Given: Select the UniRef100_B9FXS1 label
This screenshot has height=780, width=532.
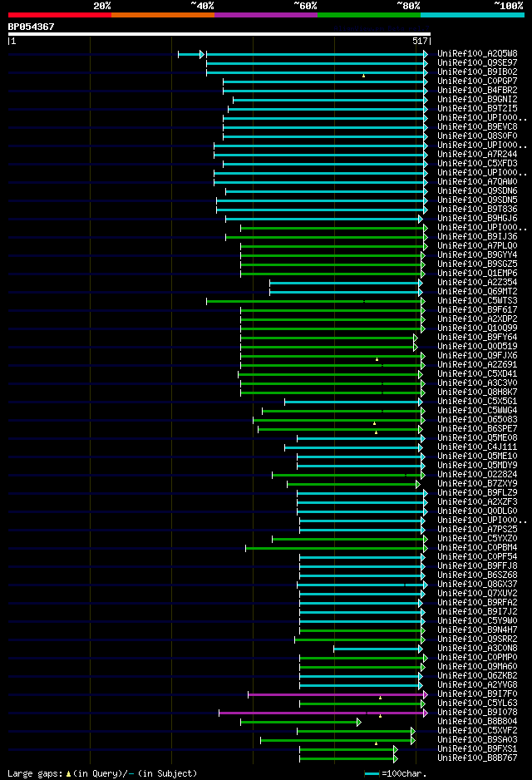Looking at the screenshot, I should (477, 748).
